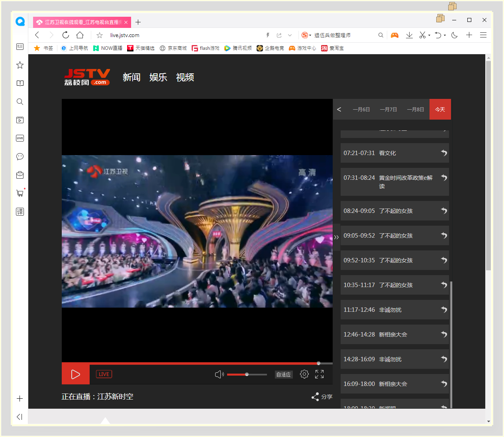Image resolution: width=504 pixels, height=437 pixels.
Task: Open the translate tool in the sidebar
Action: click(20, 212)
